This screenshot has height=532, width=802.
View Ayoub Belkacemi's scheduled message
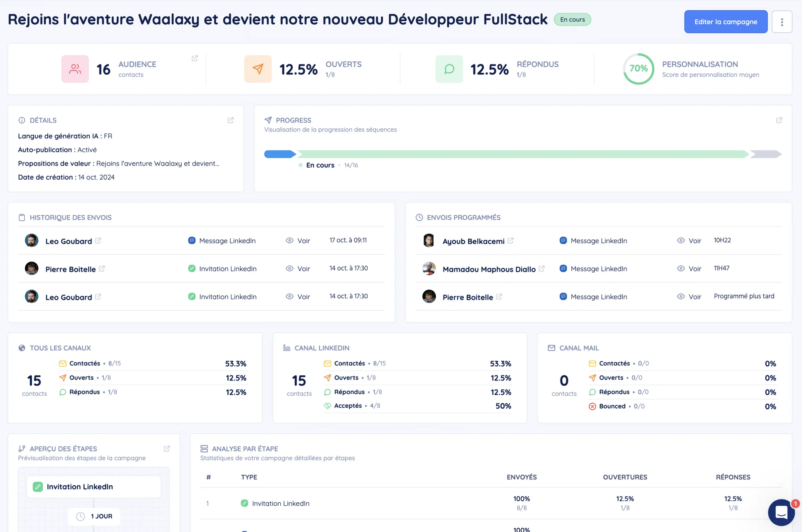(689, 241)
